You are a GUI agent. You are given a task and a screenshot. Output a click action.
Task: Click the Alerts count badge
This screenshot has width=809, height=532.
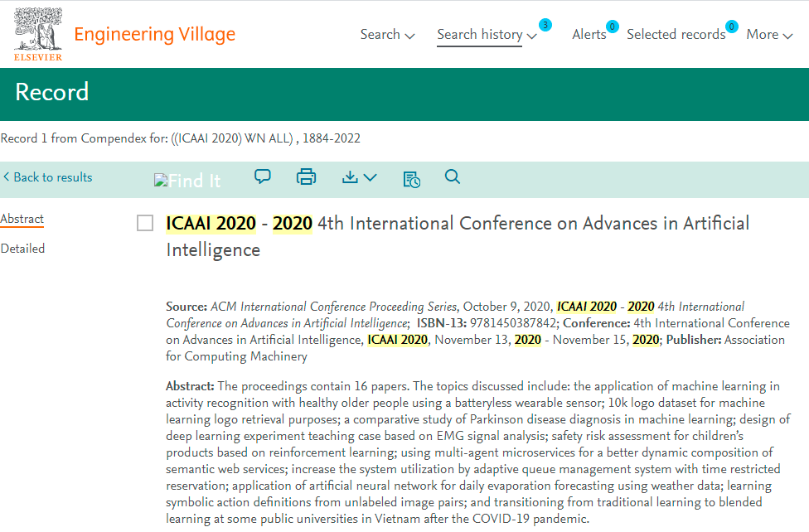click(x=612, y=27)
